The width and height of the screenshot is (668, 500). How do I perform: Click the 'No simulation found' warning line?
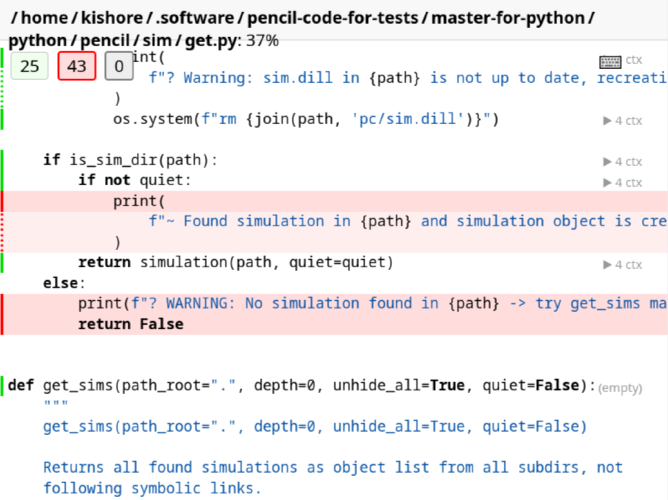click(370, 303)
